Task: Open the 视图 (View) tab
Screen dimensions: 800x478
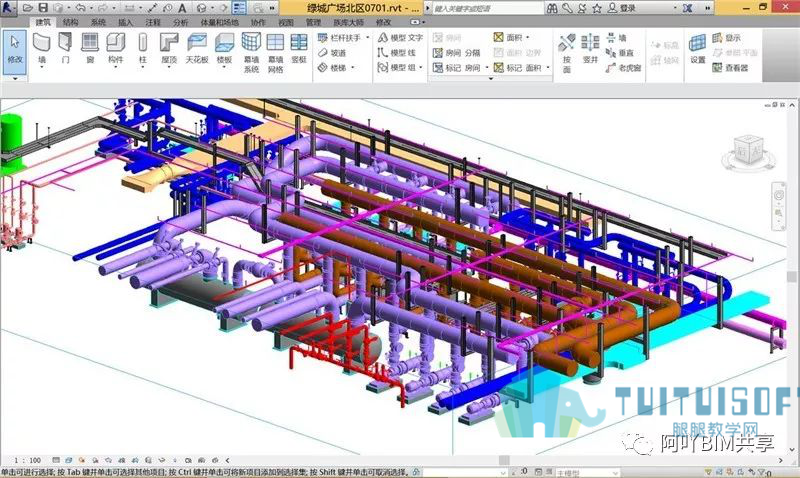Action: point(286,22)
